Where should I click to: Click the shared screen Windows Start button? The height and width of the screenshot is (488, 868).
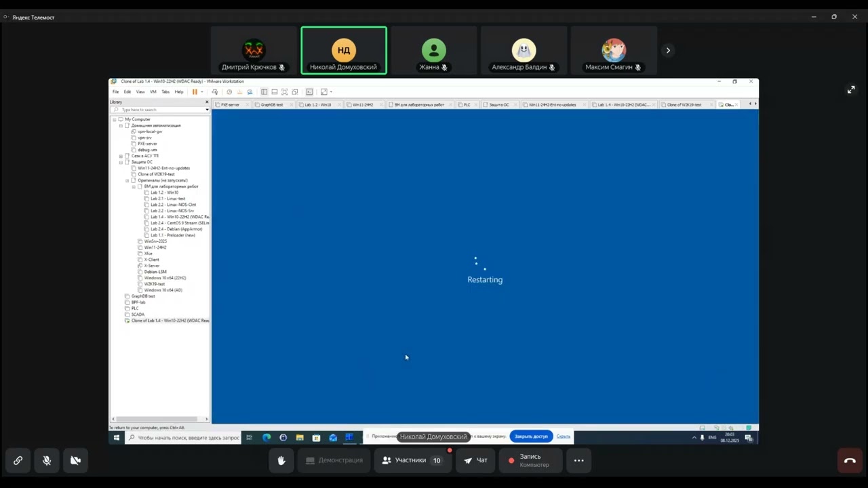coord(116,438)
